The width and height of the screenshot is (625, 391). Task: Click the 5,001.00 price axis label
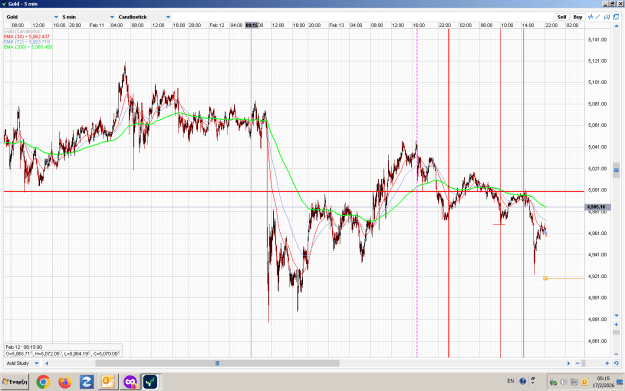coord(597,190)
